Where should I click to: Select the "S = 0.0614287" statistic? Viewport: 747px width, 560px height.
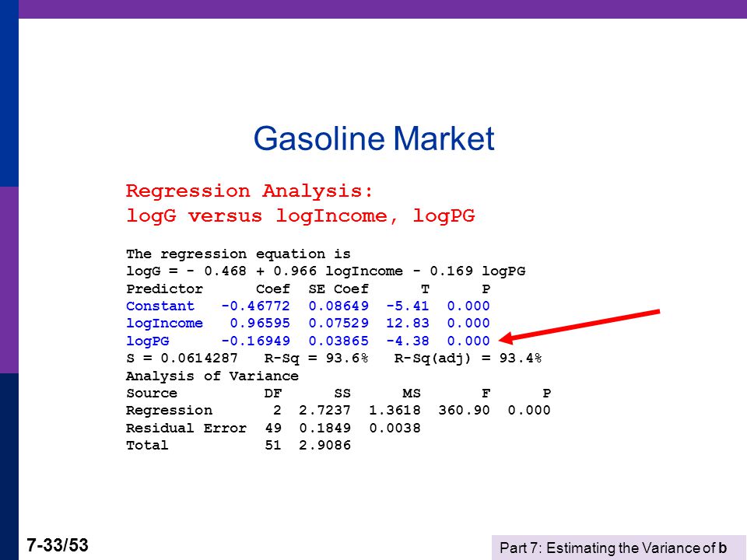(182, 358)
